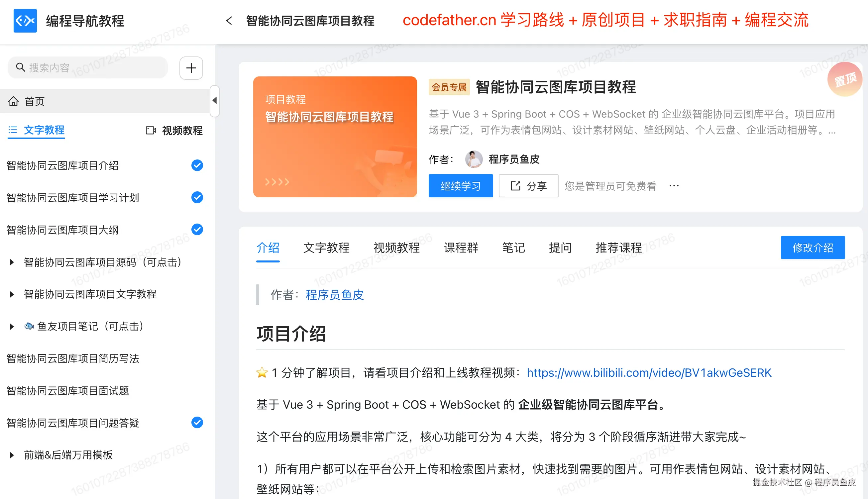868x499 pixels.
Task: Click the 继续学习 button
Action: (460, 186)
